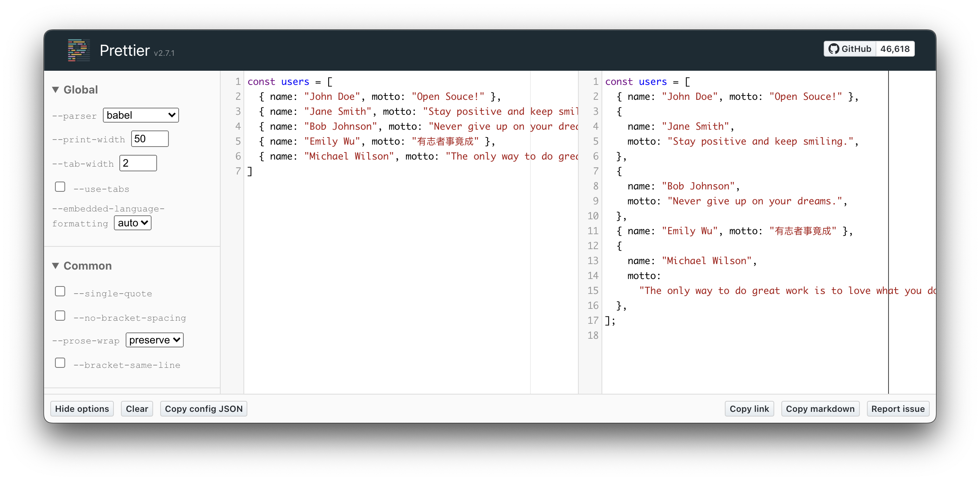The image size is (980, 481).
Task: Click the --tab-width option label
Action: (83, 164)
